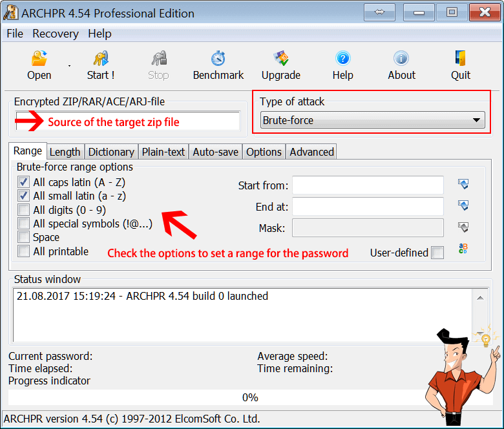
Task: Click the Open folder toolbar icon
Action: click(39, 59)
